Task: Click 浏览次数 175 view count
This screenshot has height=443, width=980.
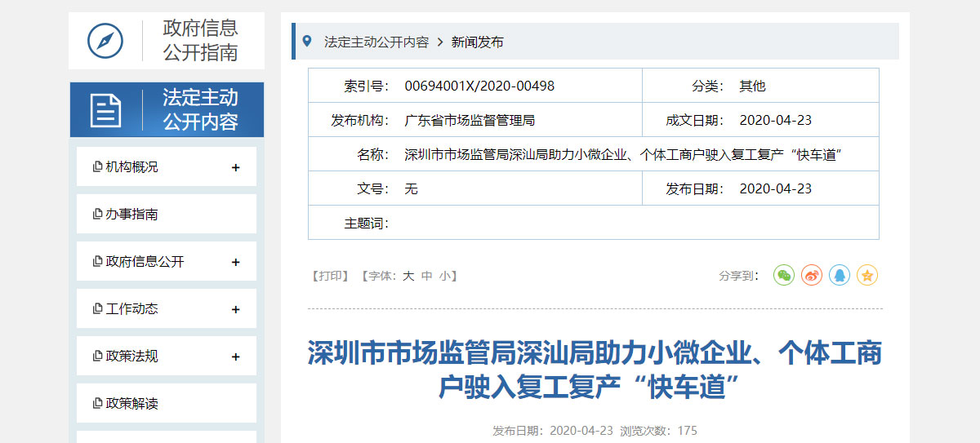Action: (658, 430)
